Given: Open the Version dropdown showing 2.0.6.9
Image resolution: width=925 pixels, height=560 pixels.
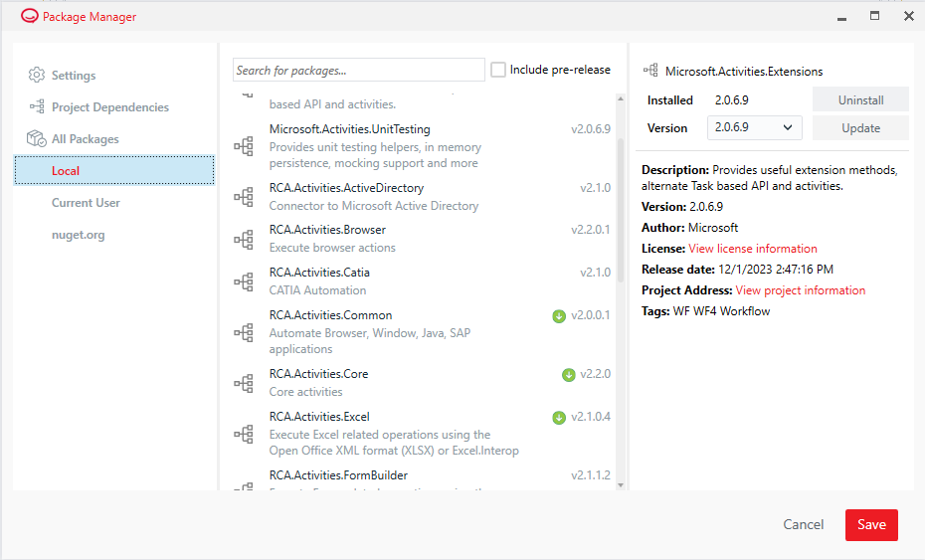Looking at the screenshot, I should click(x=755, y=127).
